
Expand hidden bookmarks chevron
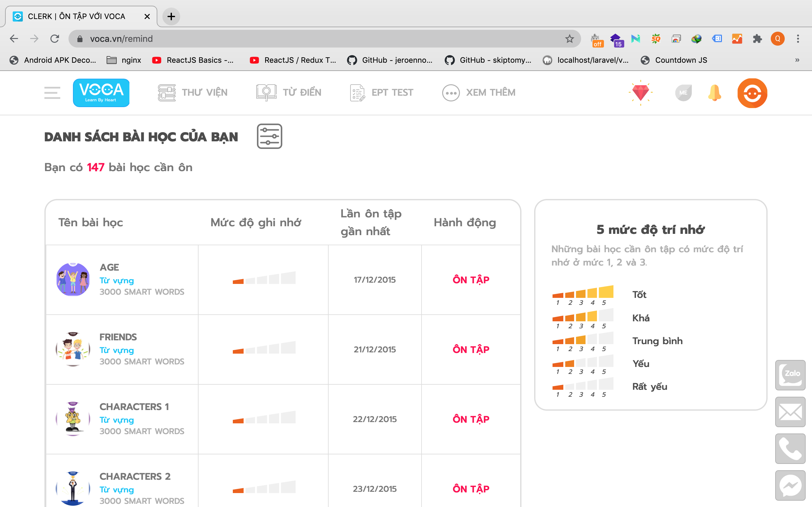pos(797,60)
